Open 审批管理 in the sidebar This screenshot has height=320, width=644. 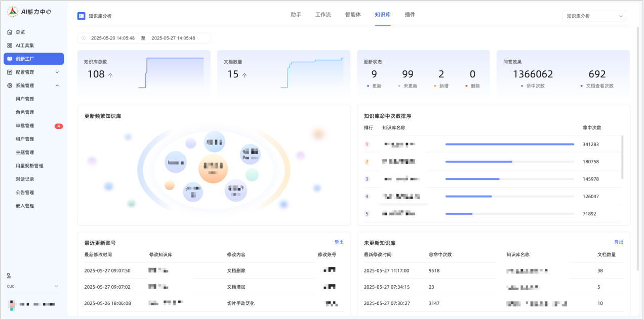25,126
